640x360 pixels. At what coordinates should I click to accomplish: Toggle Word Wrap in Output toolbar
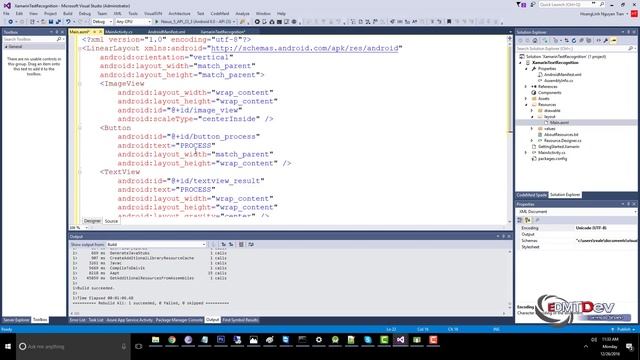point(251,244)
